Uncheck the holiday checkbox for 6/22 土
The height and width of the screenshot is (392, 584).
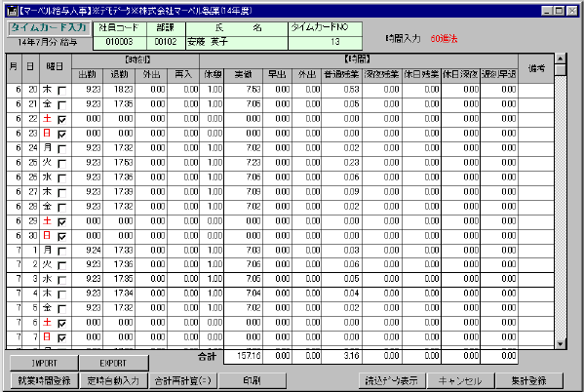61,120
